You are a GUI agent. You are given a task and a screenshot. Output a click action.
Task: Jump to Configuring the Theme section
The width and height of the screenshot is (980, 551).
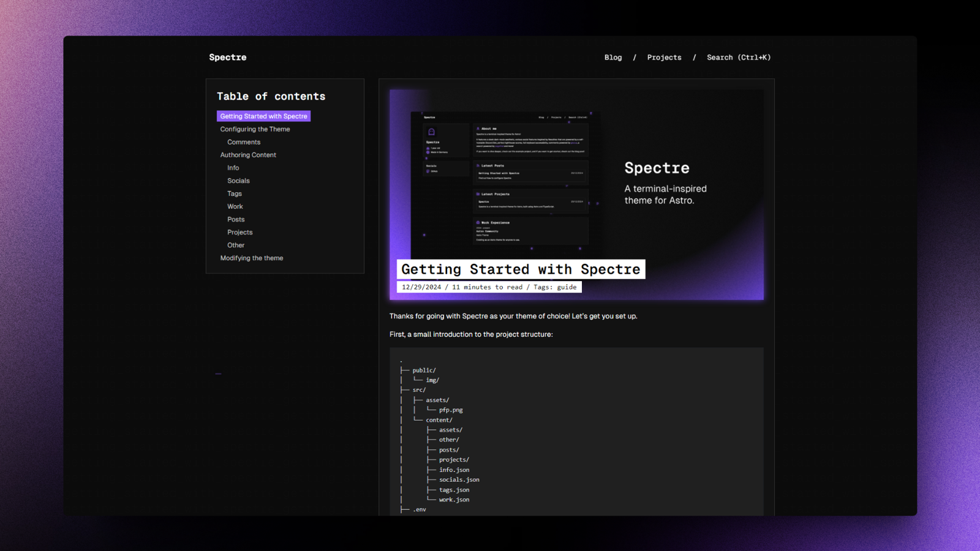point(255,129)
